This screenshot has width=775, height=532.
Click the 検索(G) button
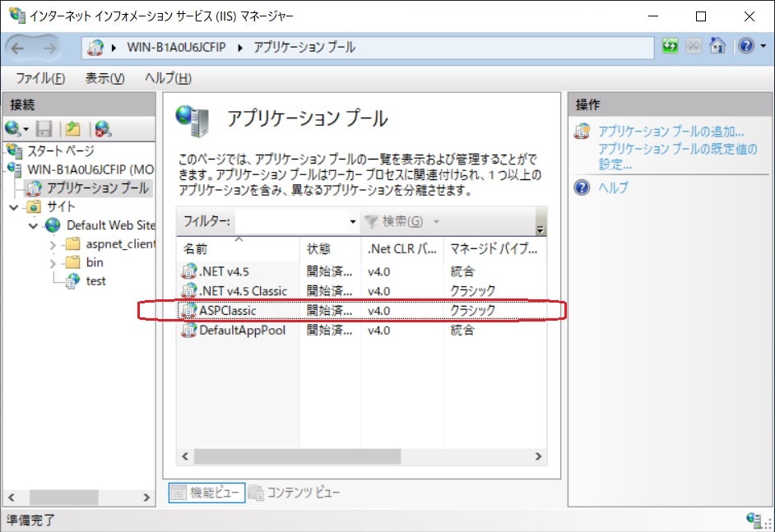coord(394,221)
